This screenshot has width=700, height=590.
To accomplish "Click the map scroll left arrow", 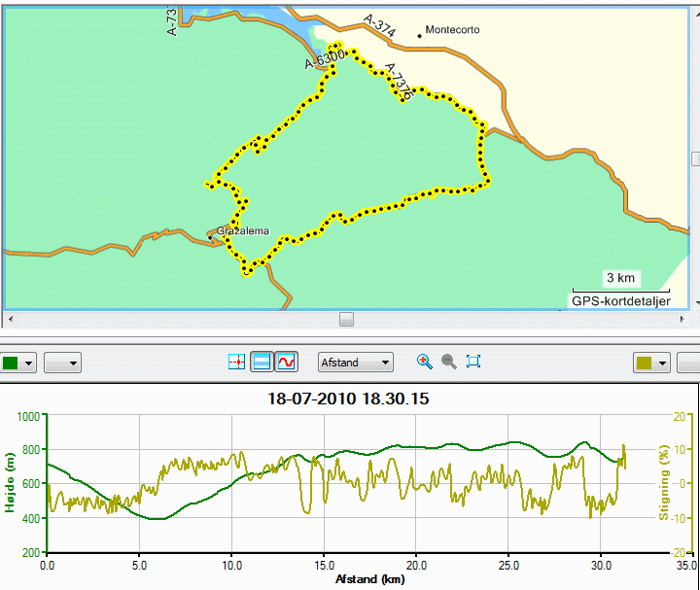I will pyautogui.click(x=11, y=319).
